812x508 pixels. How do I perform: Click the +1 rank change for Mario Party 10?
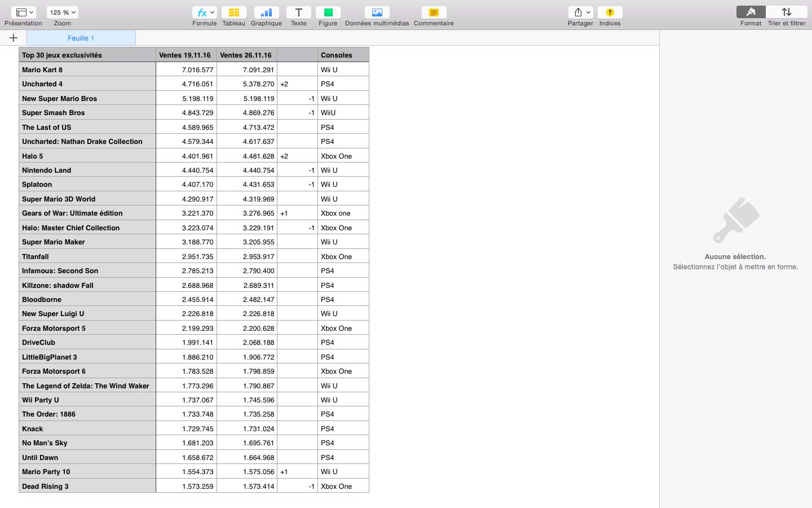coord(297,471)
